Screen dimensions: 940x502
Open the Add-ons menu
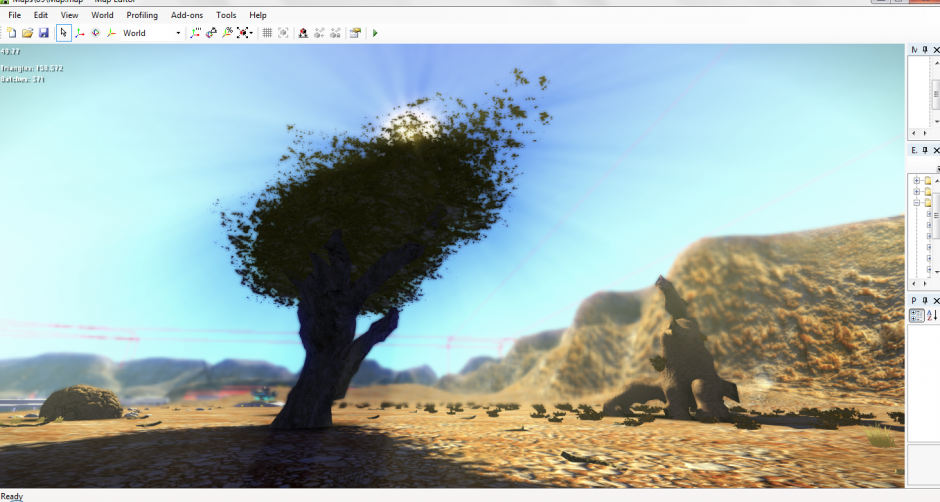pyautogui.click(x=187, y=15)
